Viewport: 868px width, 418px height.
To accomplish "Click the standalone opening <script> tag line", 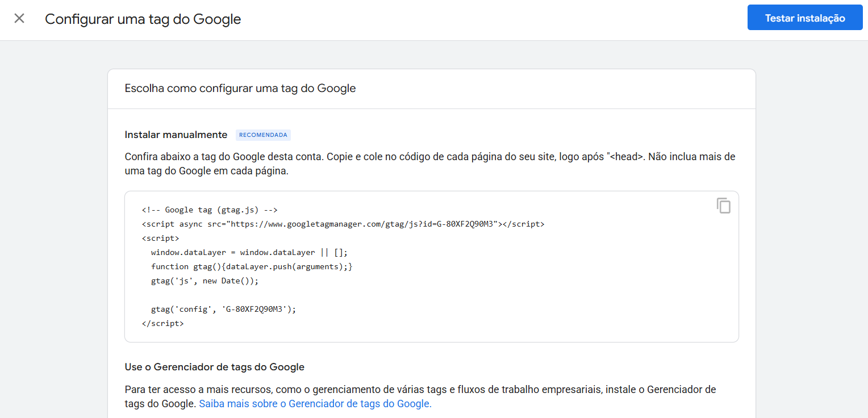I will (160, 238).
